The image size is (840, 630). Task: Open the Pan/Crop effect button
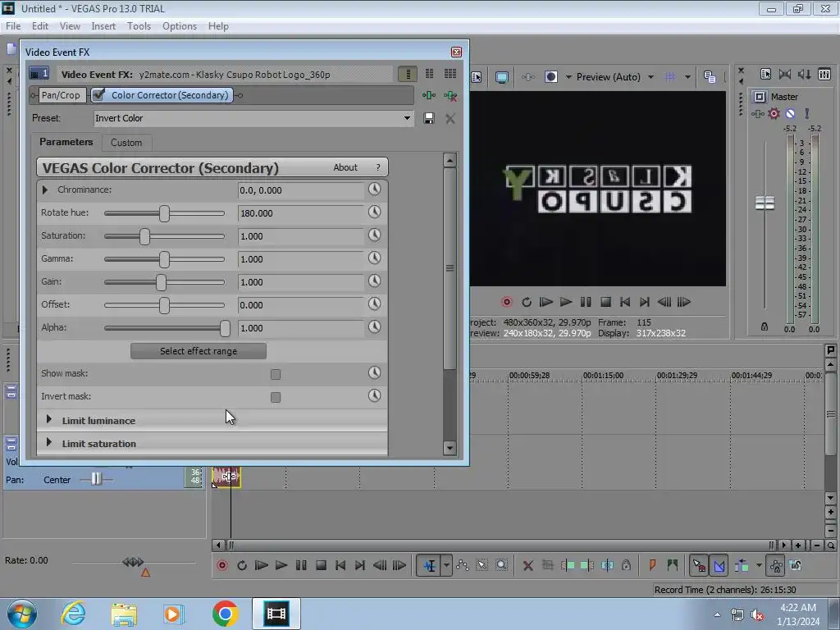click(x=61, y=95)
